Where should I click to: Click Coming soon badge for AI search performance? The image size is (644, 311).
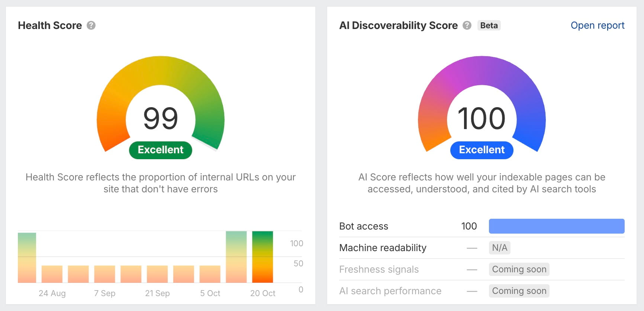tap(519, 291)
